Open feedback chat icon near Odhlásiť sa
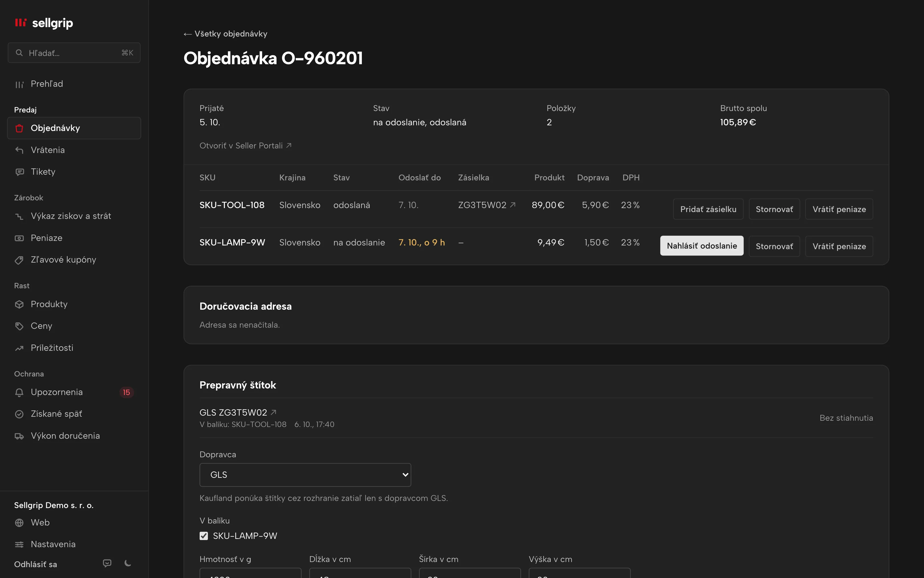This screenshot has width=924, height=578. [107, 563]
